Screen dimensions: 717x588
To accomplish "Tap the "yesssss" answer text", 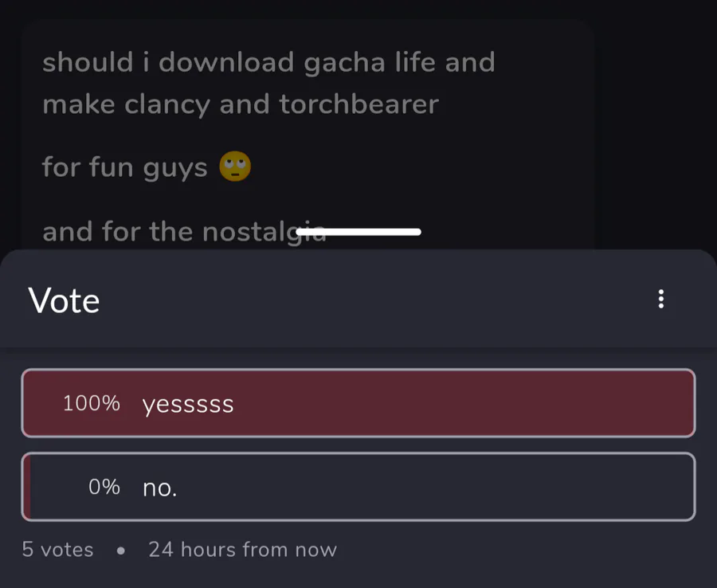I will pos(188,405).
